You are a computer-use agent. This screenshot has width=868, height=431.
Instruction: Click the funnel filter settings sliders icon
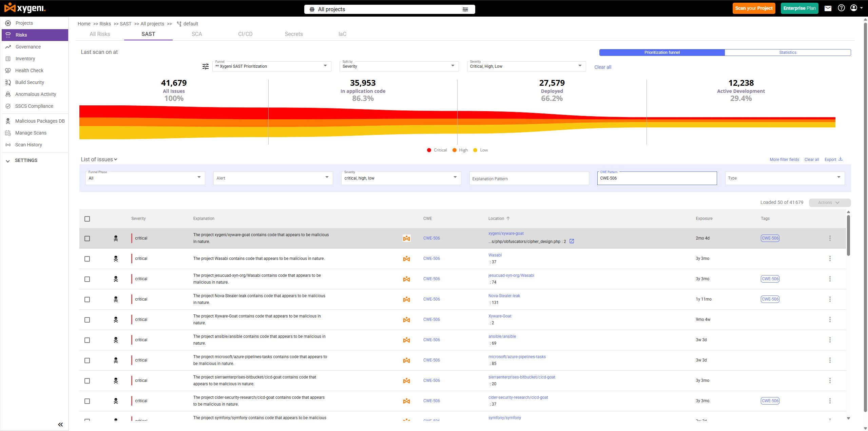[206, 66]
